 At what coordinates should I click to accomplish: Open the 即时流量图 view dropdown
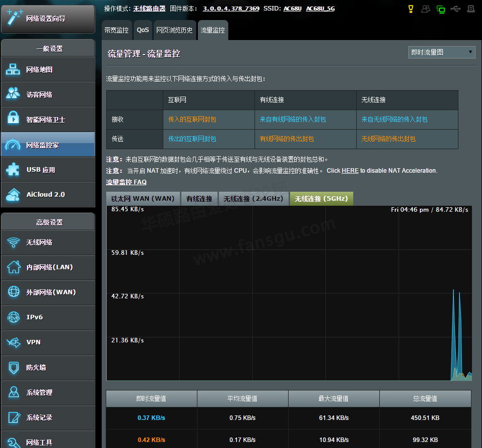tap(441, 52)
